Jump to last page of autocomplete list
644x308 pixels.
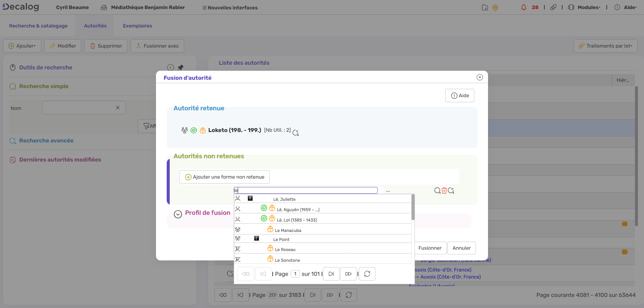tap(348, 274)
